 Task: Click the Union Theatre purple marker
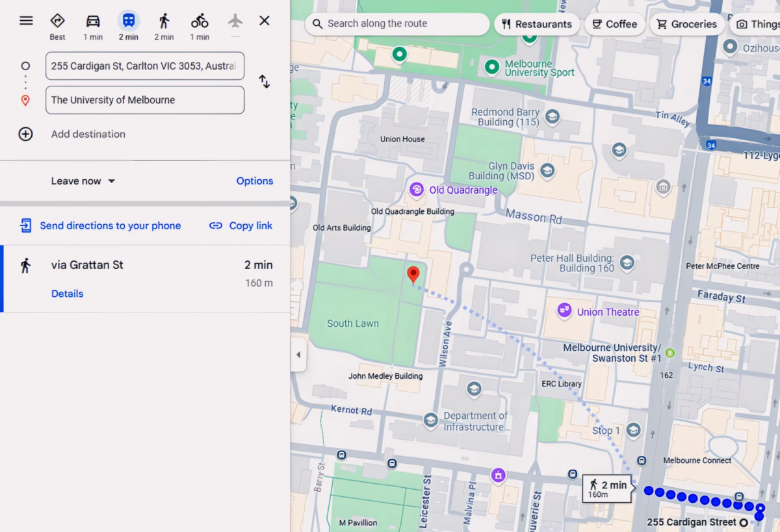(564, 310)
